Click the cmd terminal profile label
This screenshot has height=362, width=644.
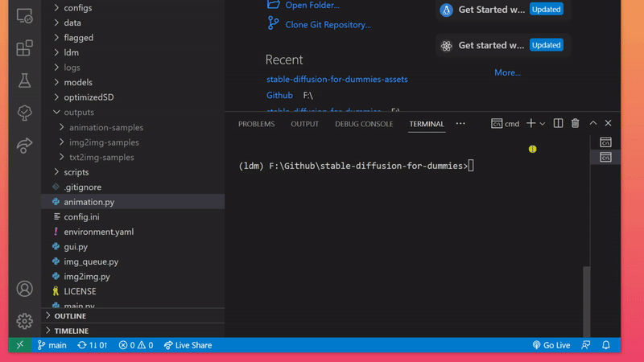pos(506,124)
